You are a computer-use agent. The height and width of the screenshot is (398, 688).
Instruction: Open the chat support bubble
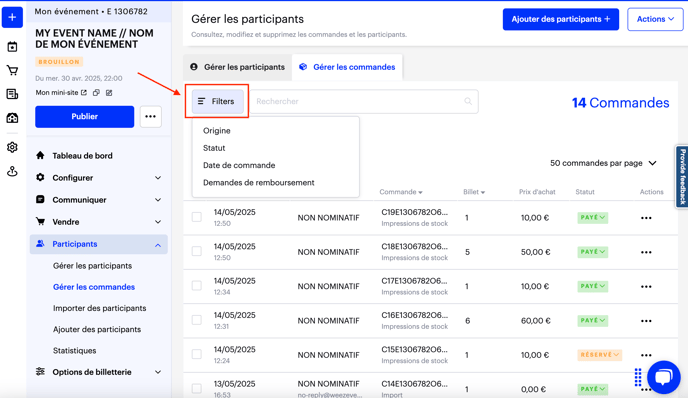(x=663, y=377)
